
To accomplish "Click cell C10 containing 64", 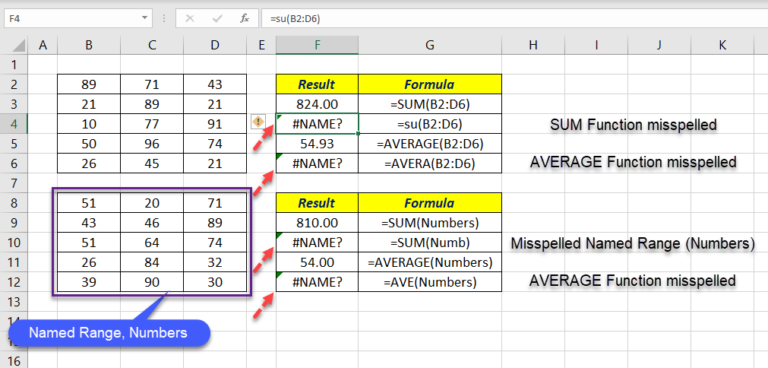I will [x=152, y=243].
